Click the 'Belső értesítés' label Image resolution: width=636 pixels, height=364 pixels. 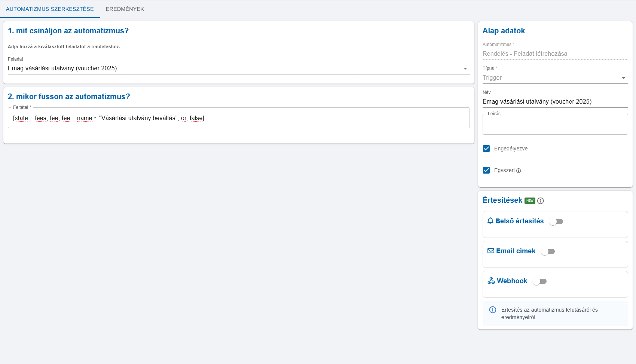pos(519,221)
